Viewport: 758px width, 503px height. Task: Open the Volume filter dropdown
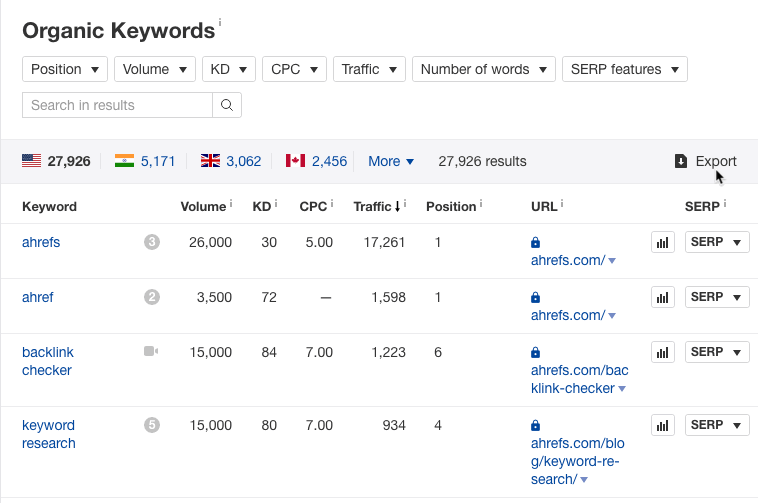[155, 69]
